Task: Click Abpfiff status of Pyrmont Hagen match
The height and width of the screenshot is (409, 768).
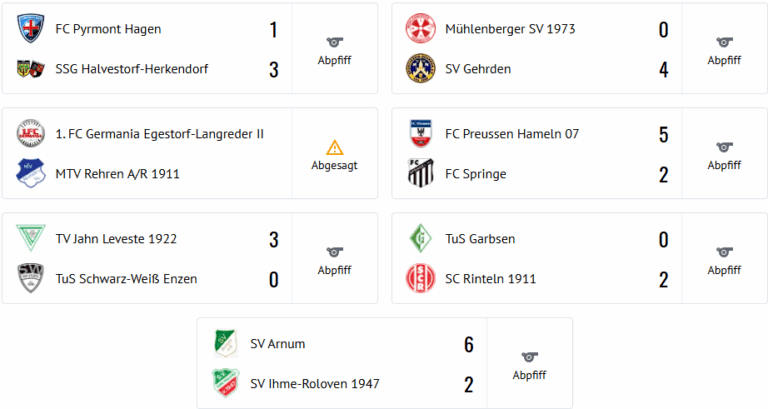Action: pyautogui.click(x=335, y=60)
